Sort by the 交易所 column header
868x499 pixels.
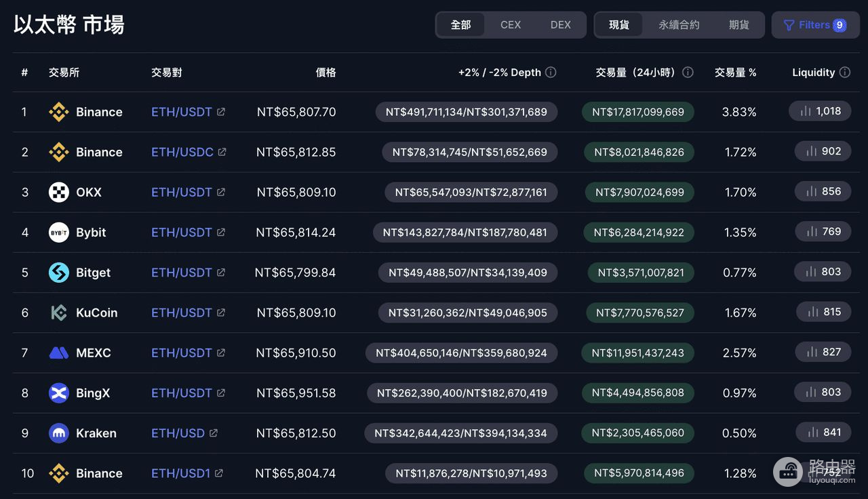click(x=64, y=73)
